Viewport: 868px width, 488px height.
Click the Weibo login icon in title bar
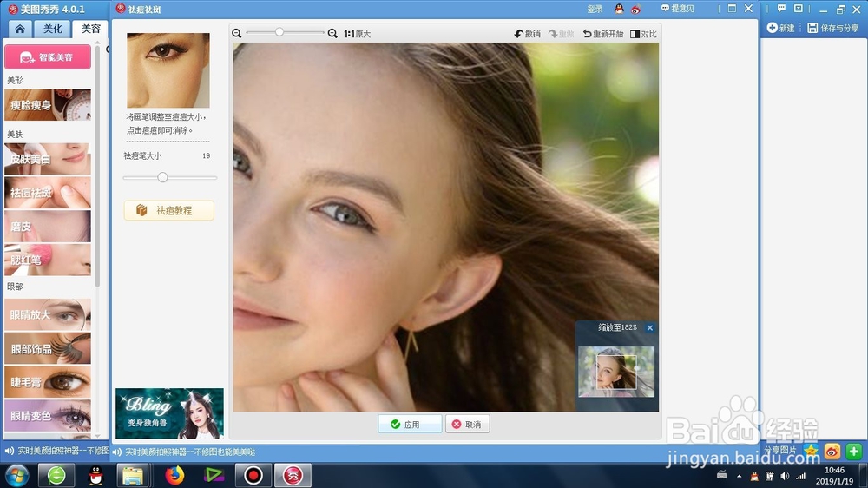pos(635,9)
